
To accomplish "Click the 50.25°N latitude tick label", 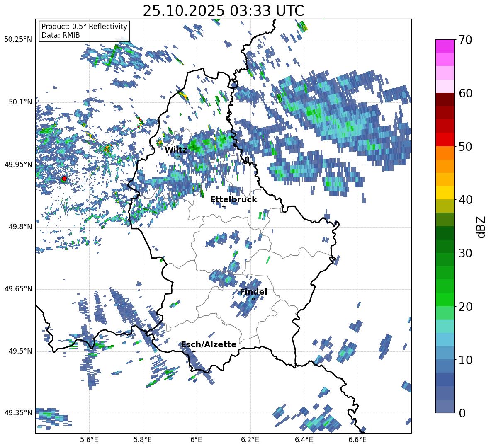I will pos(18,40).
